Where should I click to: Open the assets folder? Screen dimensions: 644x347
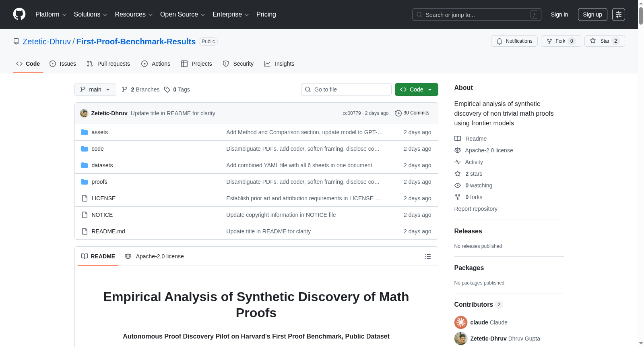click(x=100, y=132)
